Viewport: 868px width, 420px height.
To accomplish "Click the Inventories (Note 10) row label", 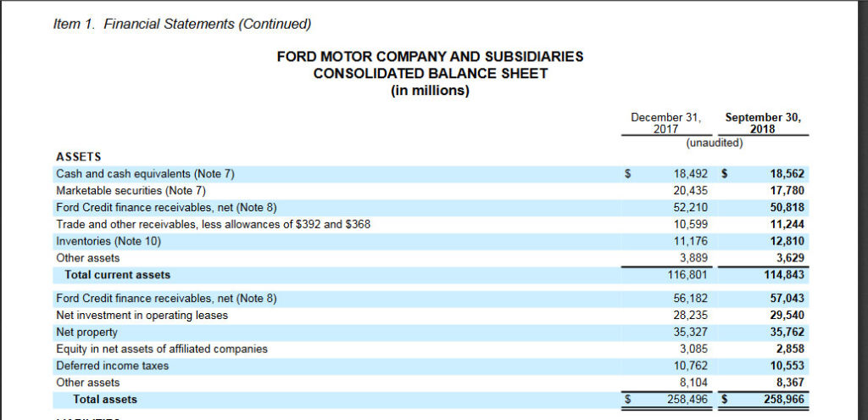I will 108,241.
